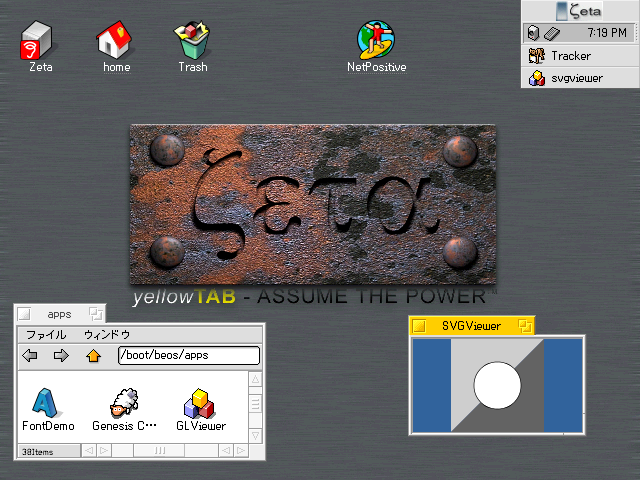This screenshot has height=480, width=640.
Task: Close the apps window with tab box
Action: click(24, 314)
